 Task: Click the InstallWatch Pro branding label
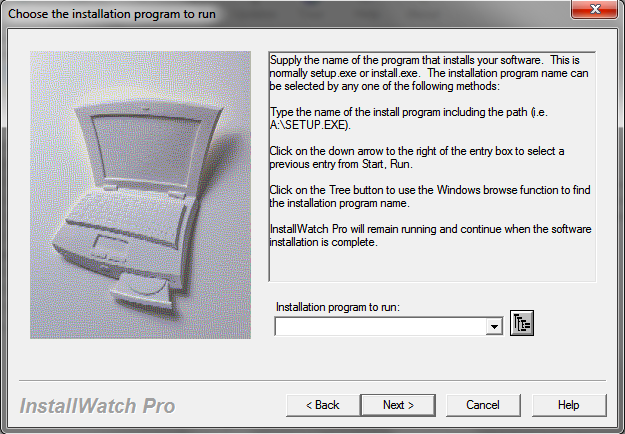(x=98, y=406)
